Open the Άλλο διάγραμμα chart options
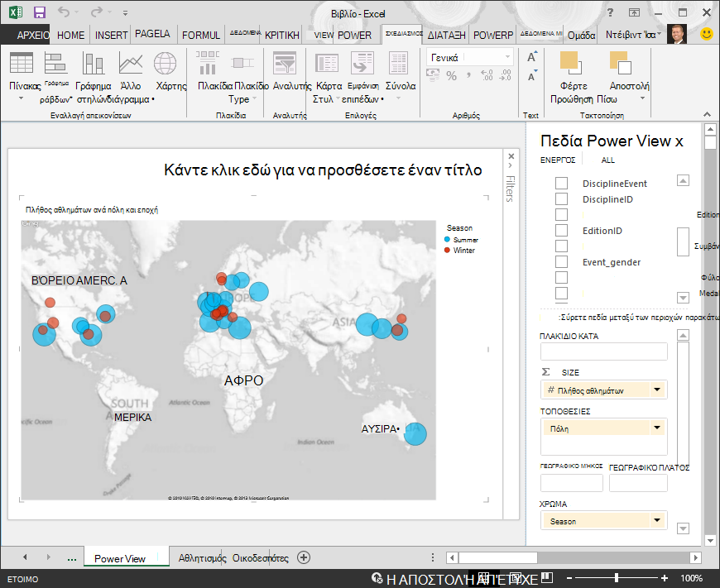 coord(131,63)
